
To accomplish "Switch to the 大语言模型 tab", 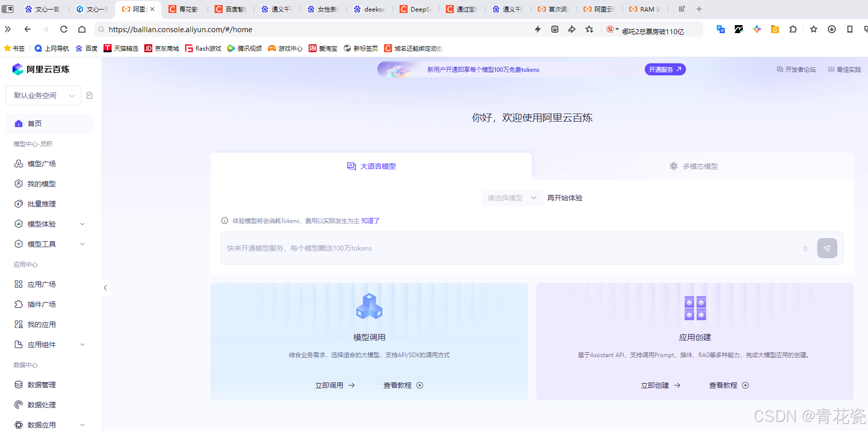I will (x=371, y=166).
